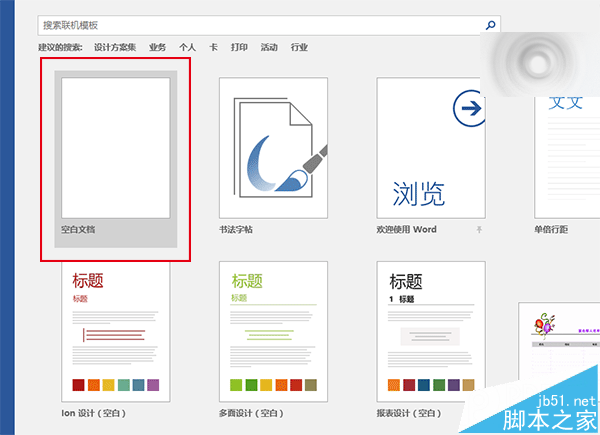Open the 报表设计(空白) template
The image size is (600, 435).
tap(431, 330)
